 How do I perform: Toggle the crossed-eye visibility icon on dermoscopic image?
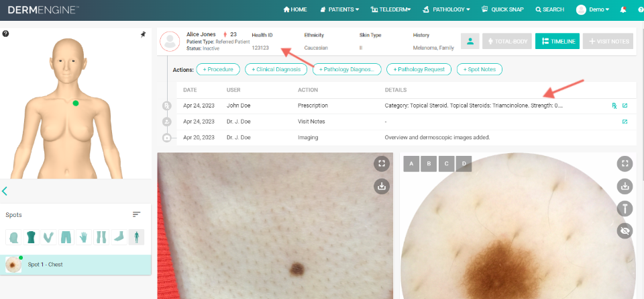pyautogui.click(x=625, y=230)
